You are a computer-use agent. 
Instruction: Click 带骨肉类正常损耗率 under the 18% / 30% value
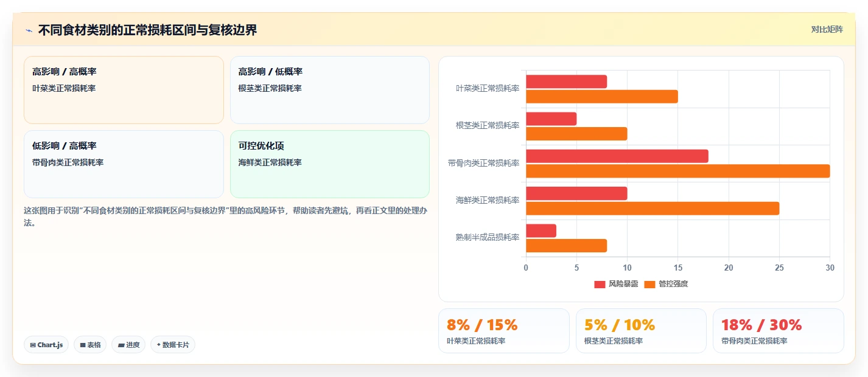tap(754, 341)
